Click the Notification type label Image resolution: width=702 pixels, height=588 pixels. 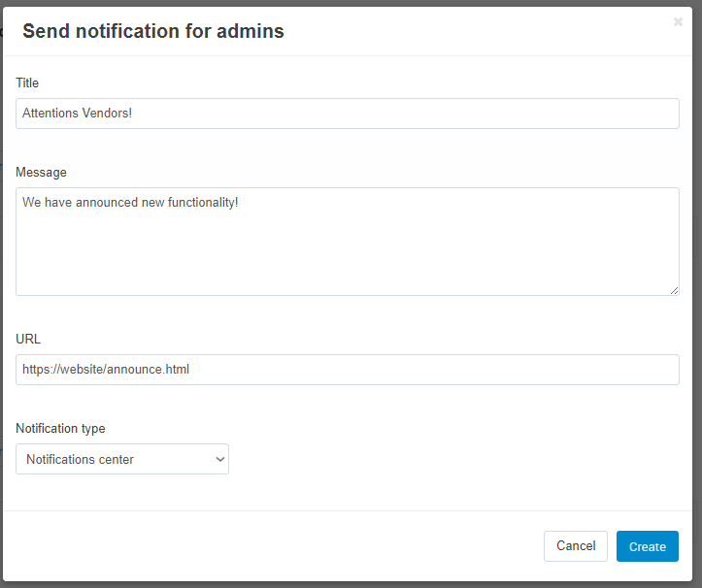point(60,428)
